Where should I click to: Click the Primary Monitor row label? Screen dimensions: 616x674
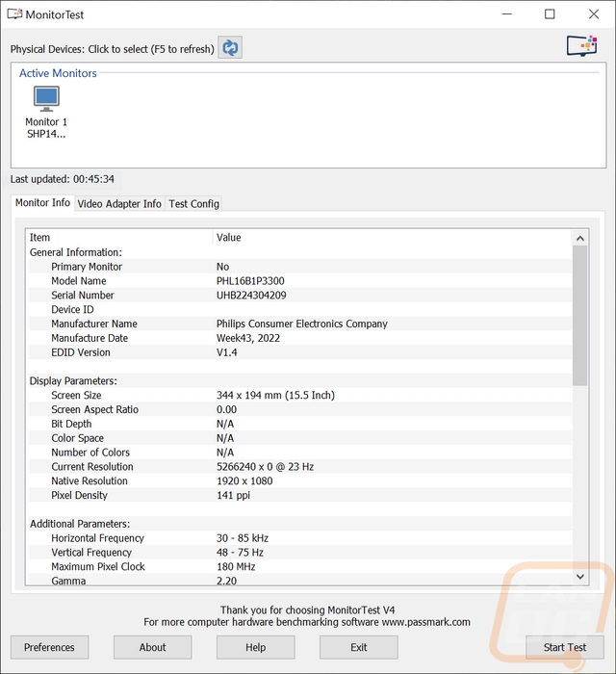point(87,267)
